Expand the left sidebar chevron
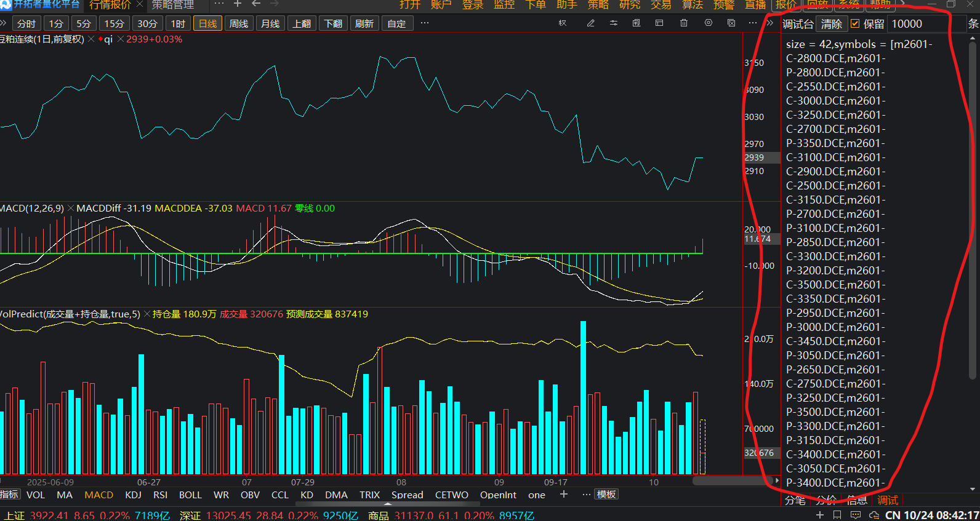The height and width of the screenshot is (521, 980). [x=3, y=23]
